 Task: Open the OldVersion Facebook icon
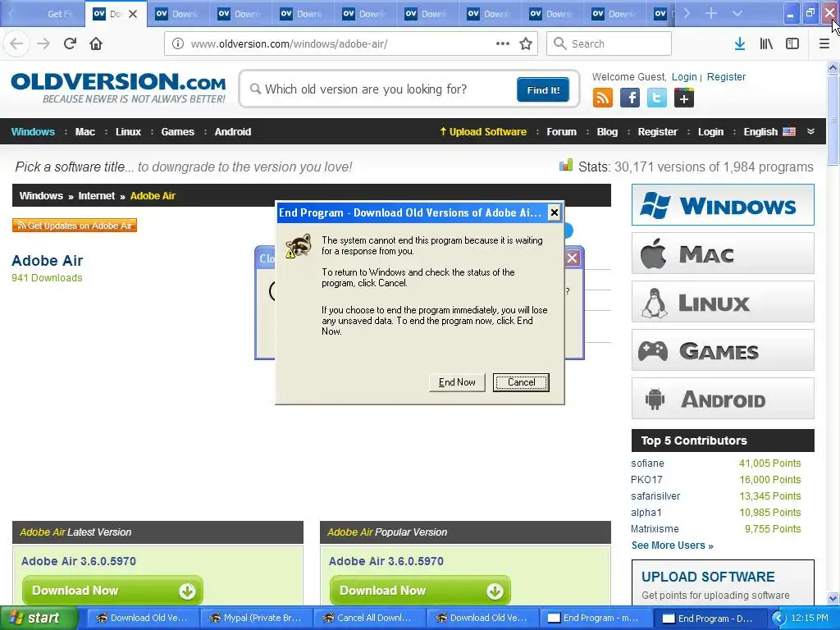pos(630,98)
